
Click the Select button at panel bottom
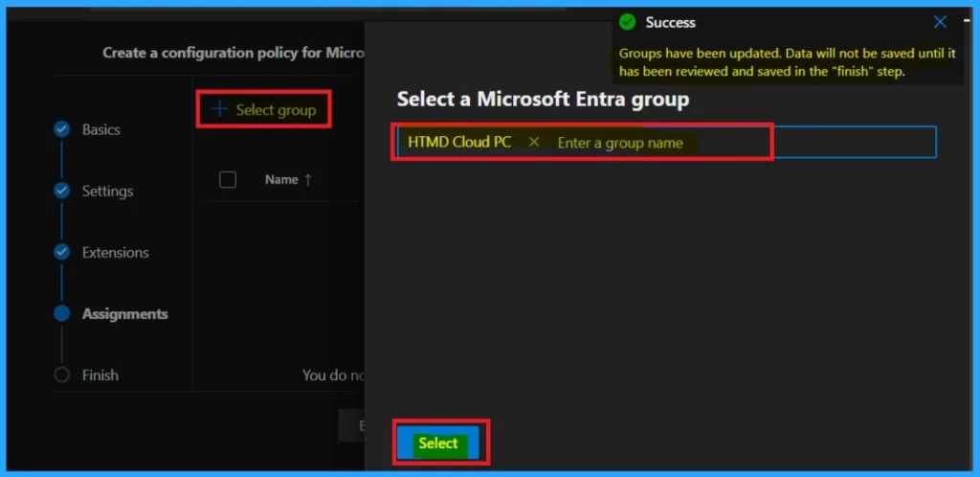(437, 443)
